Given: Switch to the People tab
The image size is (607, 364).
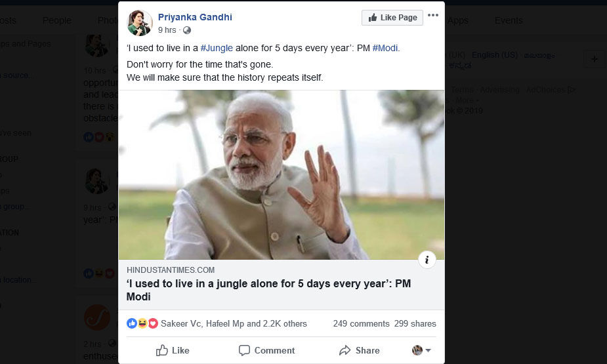Looking at the screenshot, I should click(x=57, y=20).
